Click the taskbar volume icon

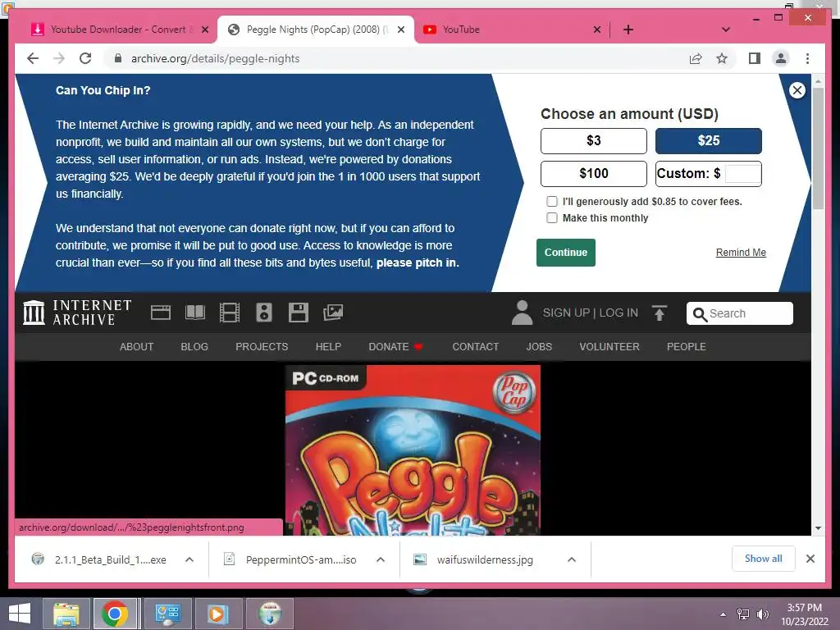tap(762, 614)
